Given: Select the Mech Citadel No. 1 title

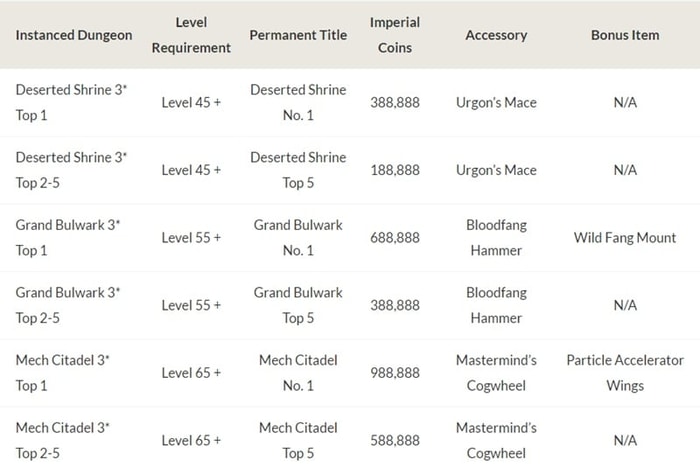Looking at the screenshot, I should pyautogui.click(x=298, y=373).
